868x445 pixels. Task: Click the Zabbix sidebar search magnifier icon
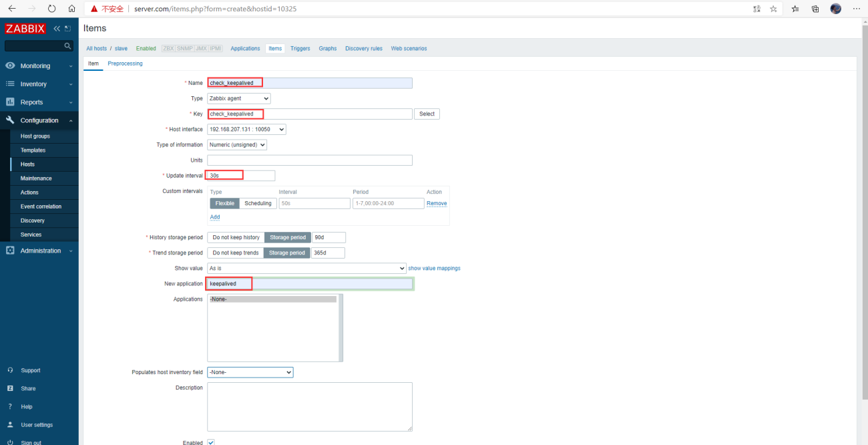pos(67,46)
